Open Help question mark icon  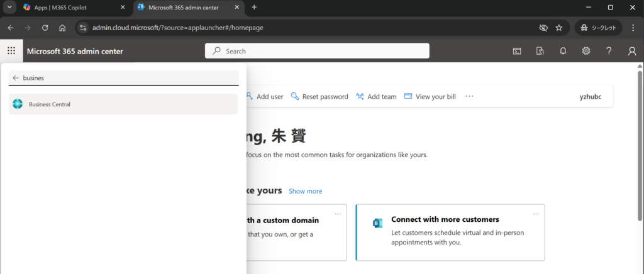click(x=609, y=51)
